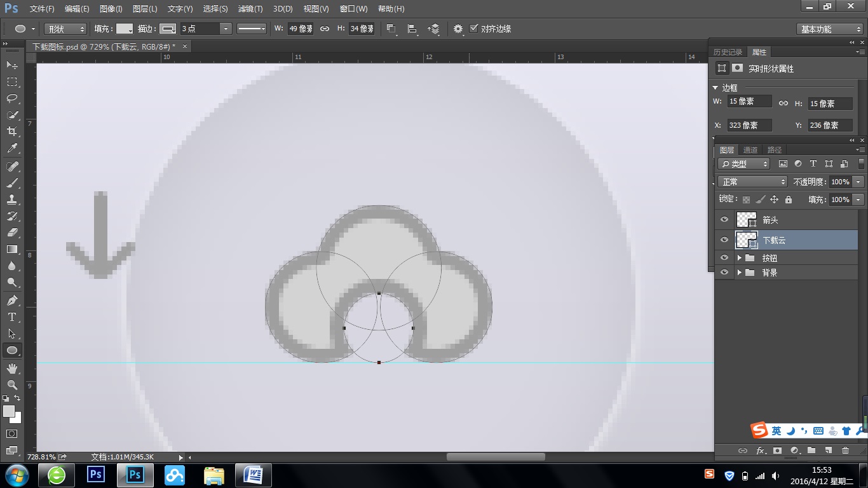Hide the 下载云 layer

point(724,240)
